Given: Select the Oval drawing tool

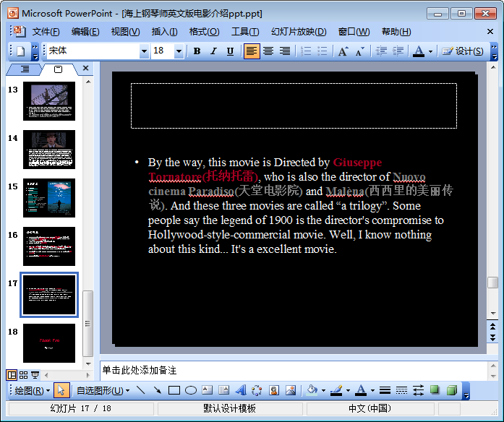Looking at the screenshot, I should 191,390.
